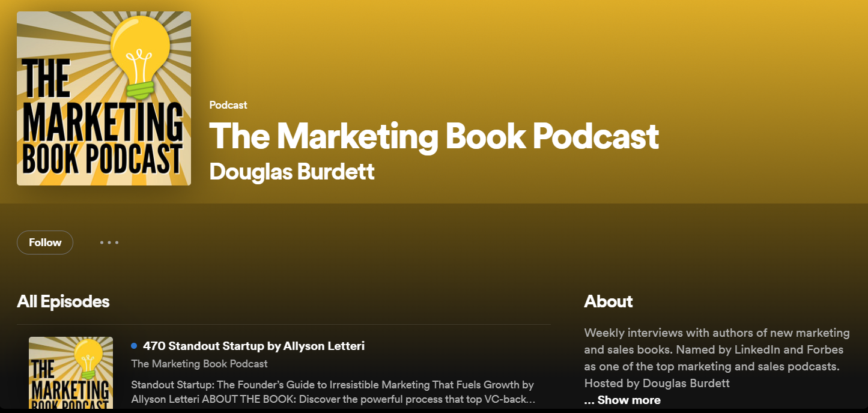Select the About description starting Weekly interviews
868x413 pixels.
[x=717, y=358]
